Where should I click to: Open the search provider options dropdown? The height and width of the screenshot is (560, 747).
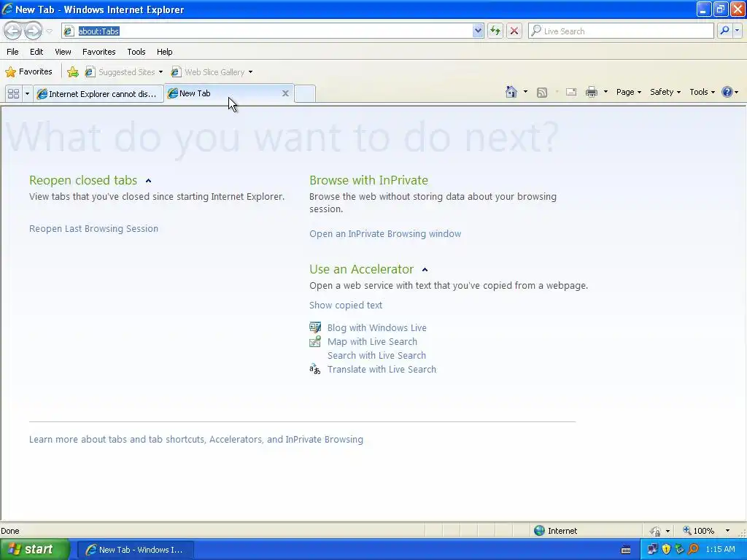(x=737, y=31)
